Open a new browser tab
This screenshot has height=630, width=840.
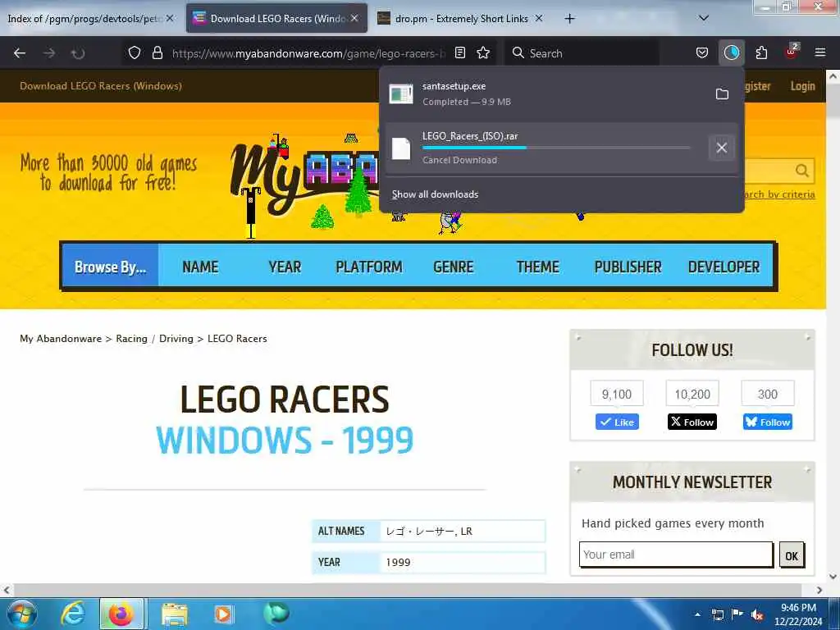point(569,19)
